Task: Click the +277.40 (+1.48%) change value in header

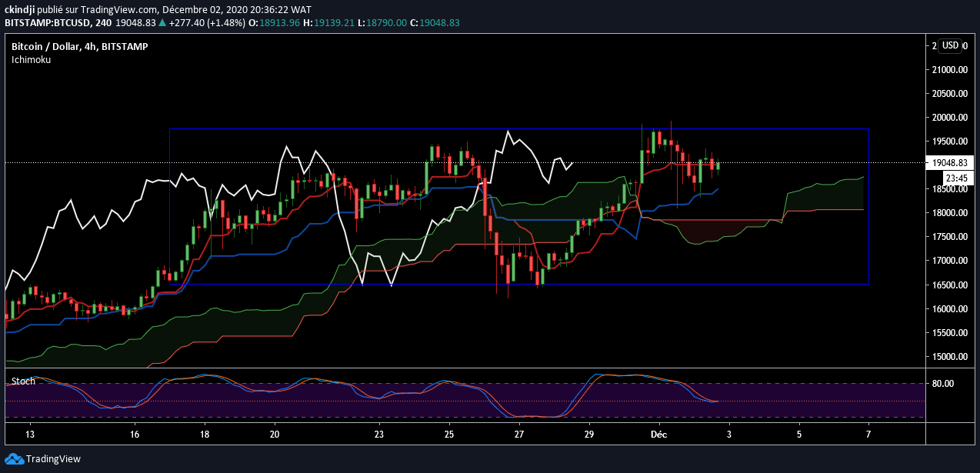Action: point(206,22)
